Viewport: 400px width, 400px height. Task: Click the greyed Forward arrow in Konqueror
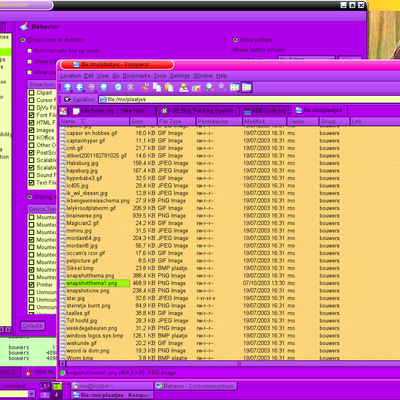point(91,87)
